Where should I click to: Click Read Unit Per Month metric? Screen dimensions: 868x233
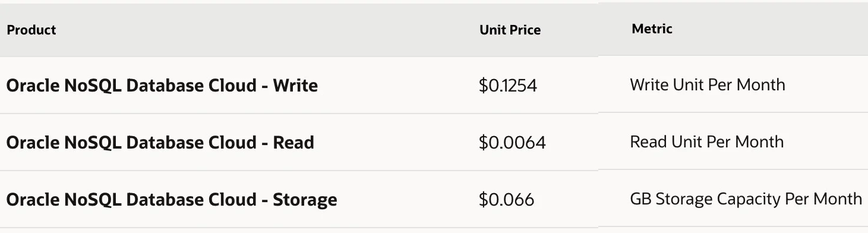click(707, 141)
